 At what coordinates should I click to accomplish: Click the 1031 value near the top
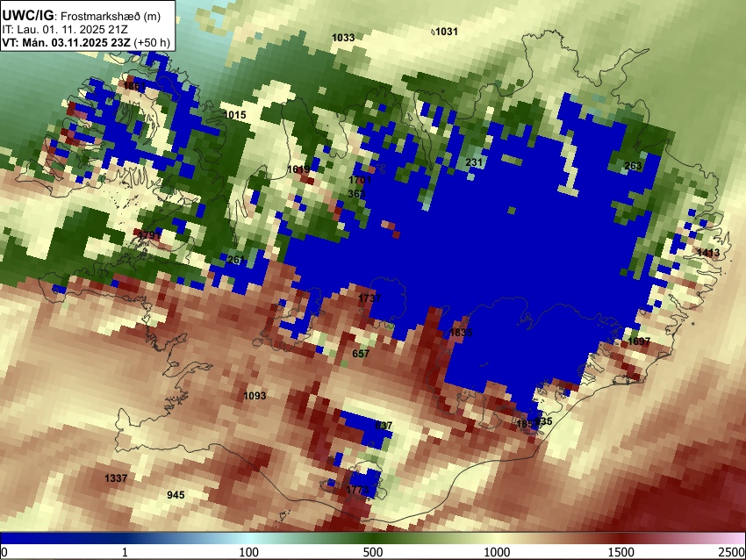pos(446,32)
